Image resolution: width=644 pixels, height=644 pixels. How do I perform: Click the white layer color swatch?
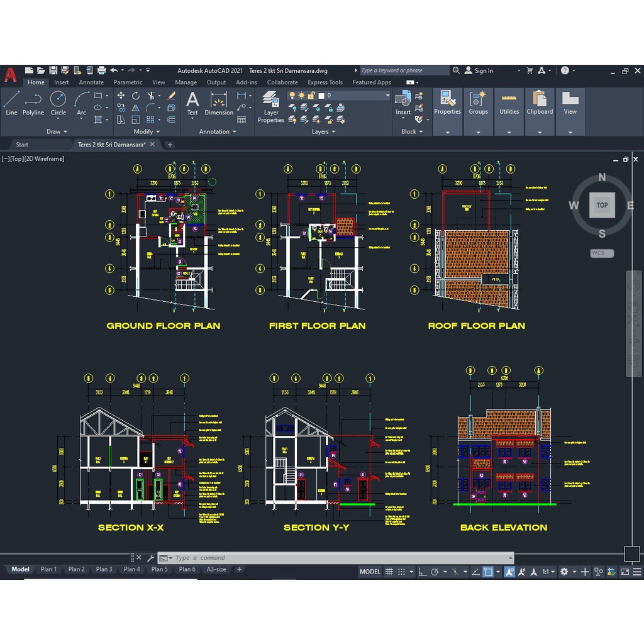(x=321, y=96)
